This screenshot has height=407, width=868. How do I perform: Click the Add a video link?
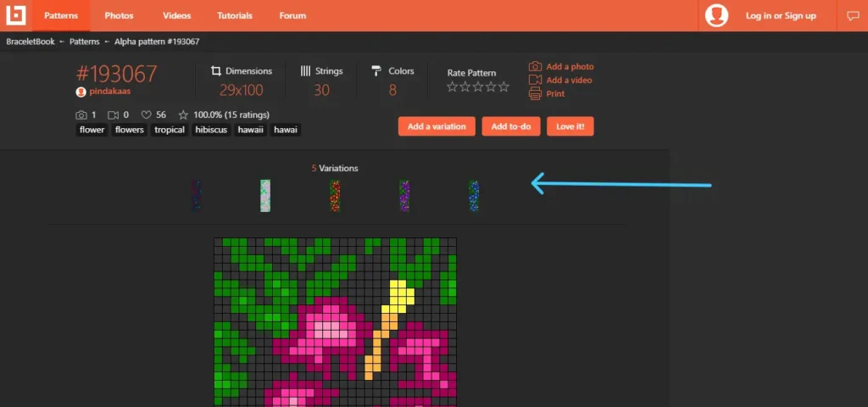569,81
